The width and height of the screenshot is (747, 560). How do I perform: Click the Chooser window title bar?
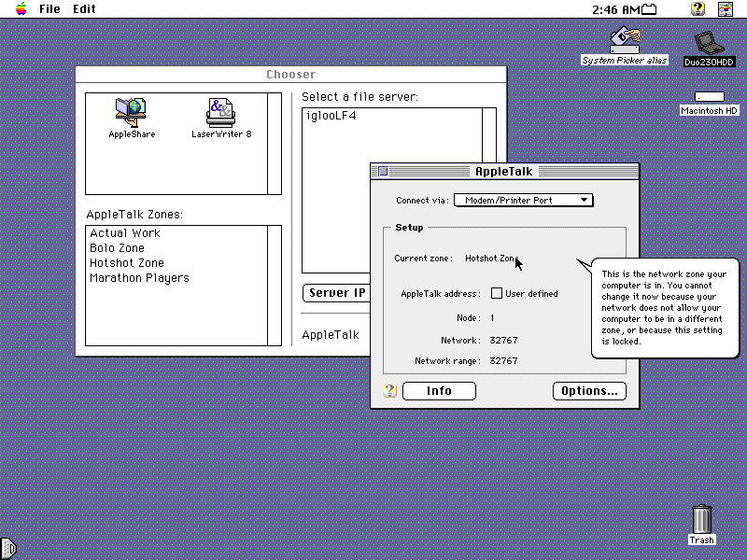point(291,75)
